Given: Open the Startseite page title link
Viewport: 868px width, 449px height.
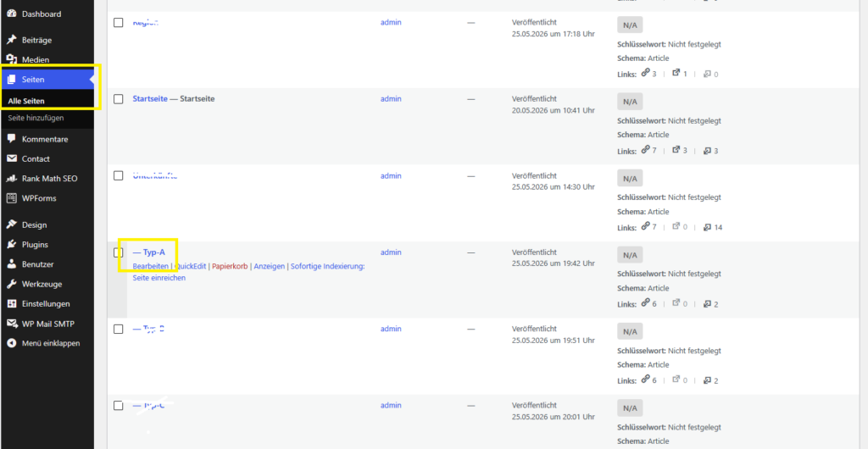Looking at the screenshot, I should [150, 99].
